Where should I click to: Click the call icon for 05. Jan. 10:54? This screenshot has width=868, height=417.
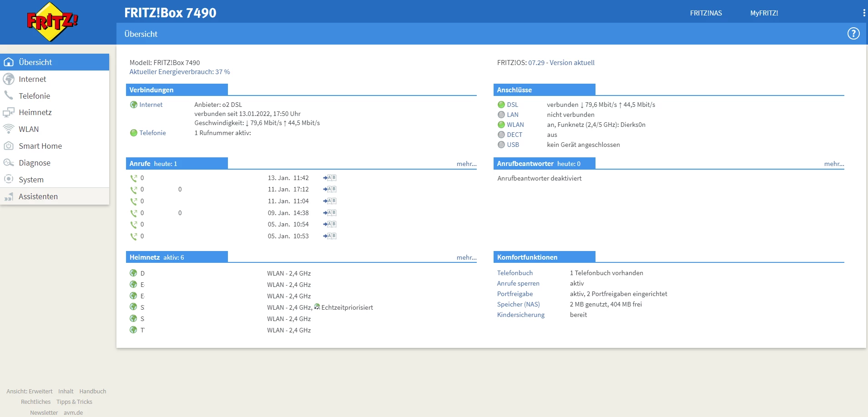pos(134,225)
